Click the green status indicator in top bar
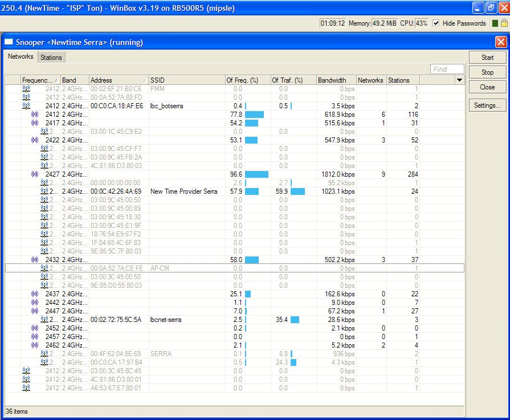Screen dimensions: 510x420 coord(495,23)
